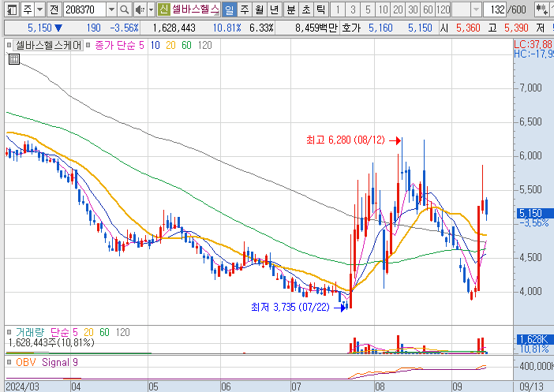Toggle the square marker before 종가 단순
The width and height of the screenshot is (554, 392).
88,45
